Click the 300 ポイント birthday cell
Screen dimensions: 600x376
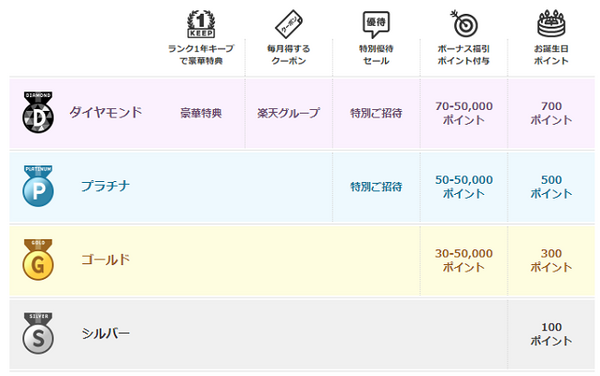(551, 260)
